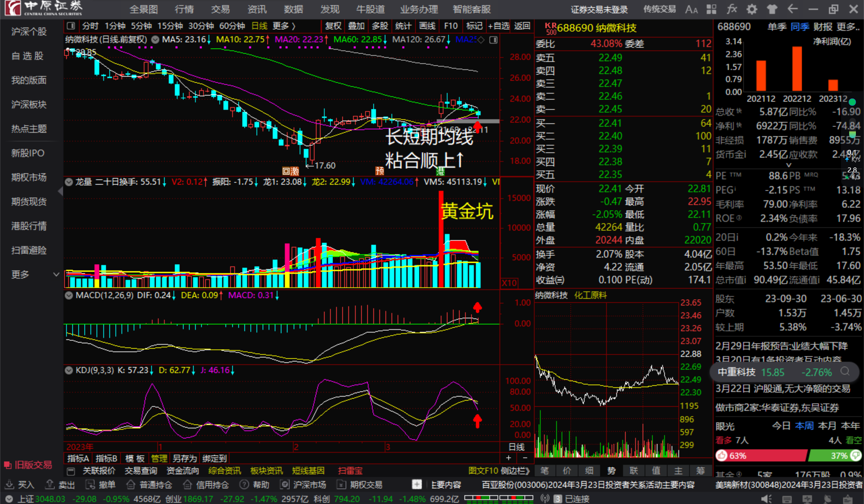864x504 pixels.
Task: Open the skin theme shirt icon
Action: [772, 9]
